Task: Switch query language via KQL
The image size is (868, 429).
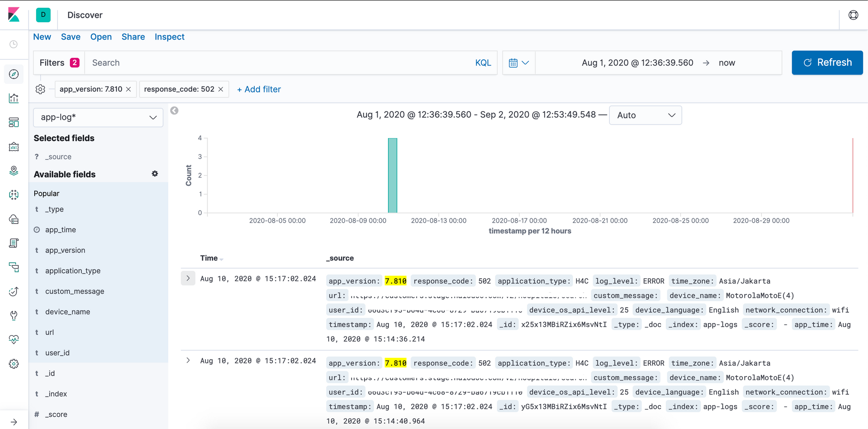Action: [483, 63]
